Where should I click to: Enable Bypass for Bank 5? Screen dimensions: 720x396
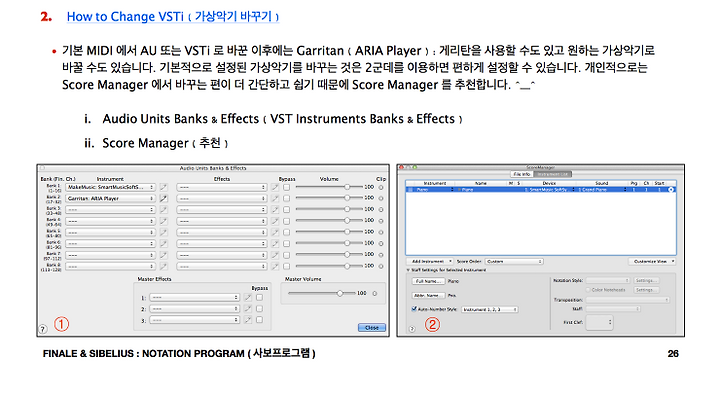tap(287, 232)
